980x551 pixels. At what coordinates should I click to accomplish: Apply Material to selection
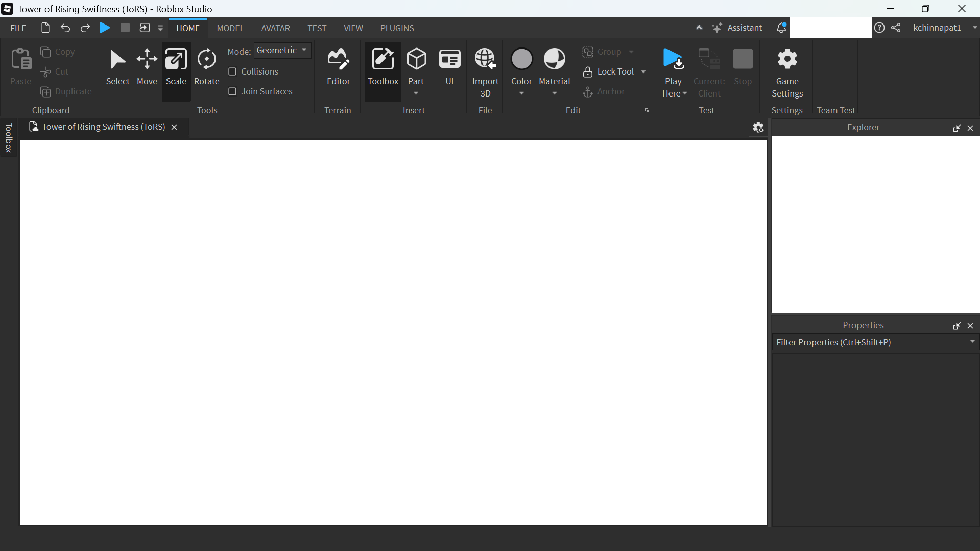555,65
